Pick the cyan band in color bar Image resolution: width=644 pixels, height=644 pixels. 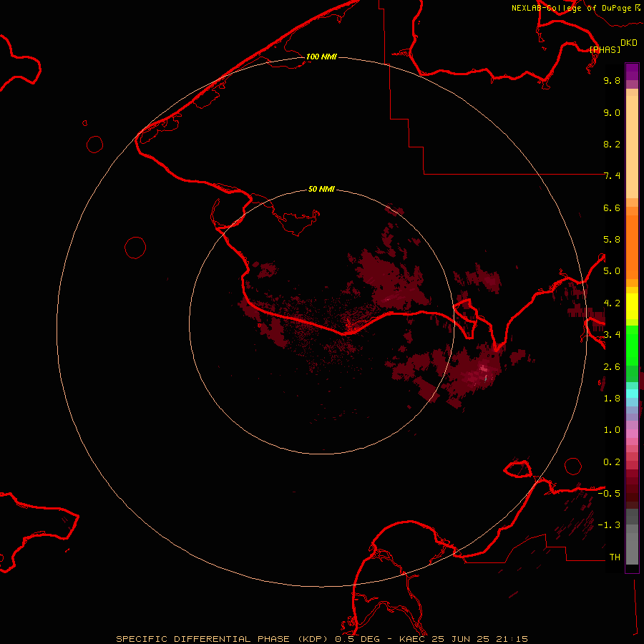click(632, 394)
